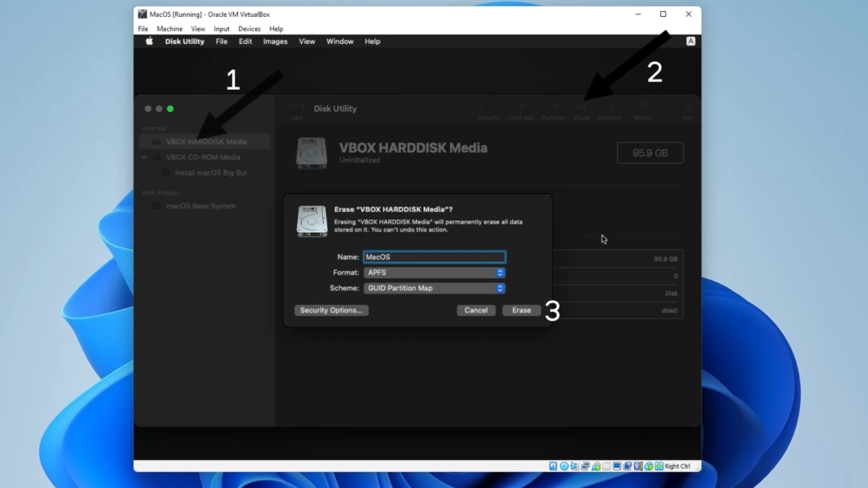Click the Volume add/remove toolbar icon
The image size is (868, 488).
tap(488, 106)
